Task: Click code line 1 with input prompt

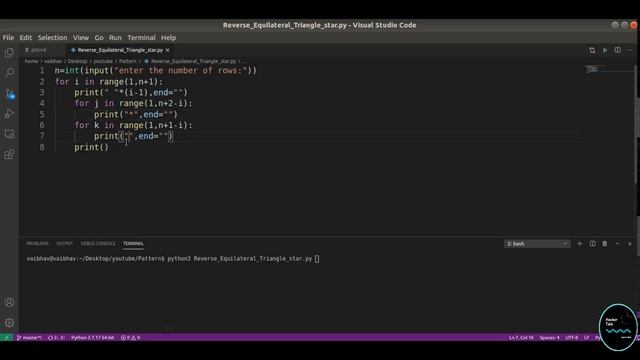Action: [156, 71]
